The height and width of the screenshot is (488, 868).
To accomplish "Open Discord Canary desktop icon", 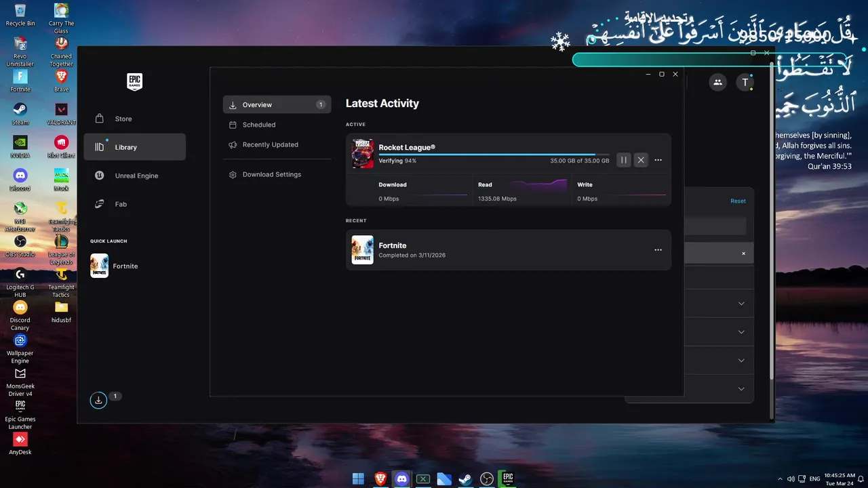I will tap(20, 315).
